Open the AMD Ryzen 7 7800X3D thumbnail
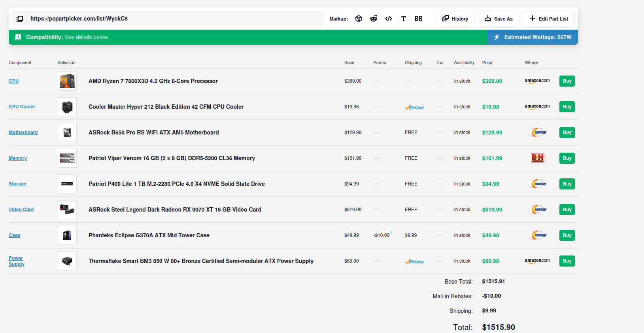Screen dimensions: 644x333 click(67, 81)
